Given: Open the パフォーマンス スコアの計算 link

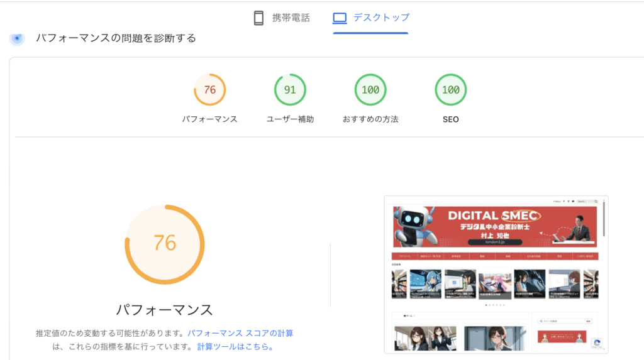Looking at the screenshot, I should click(x=240, y=333).
